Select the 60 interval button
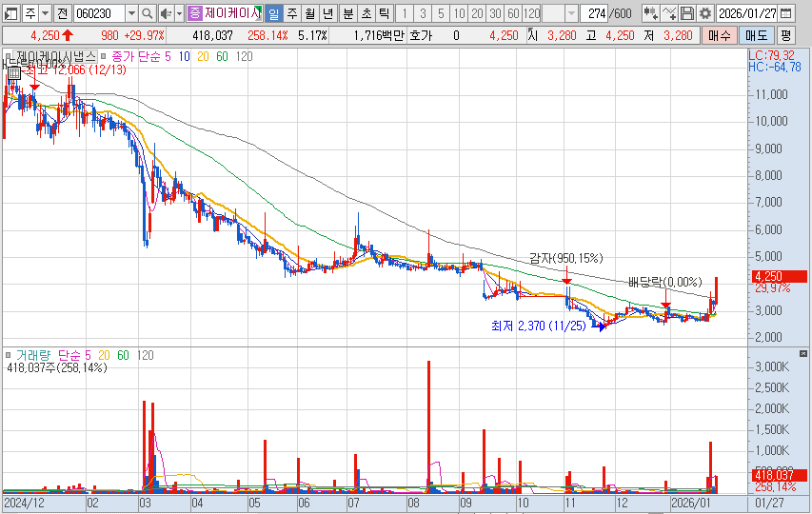 (513, 13)
